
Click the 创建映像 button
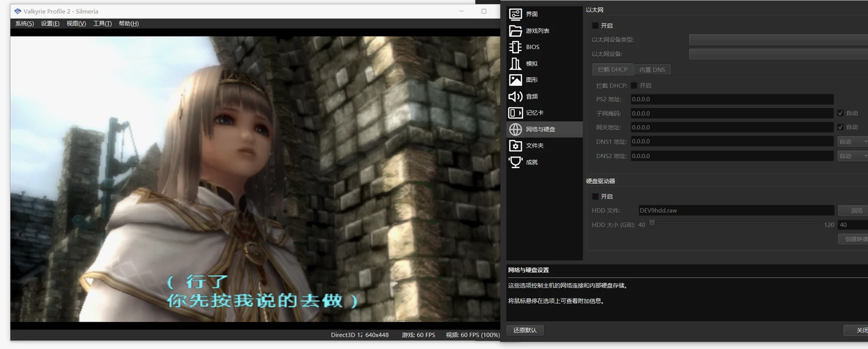click(x=853, y=239)
